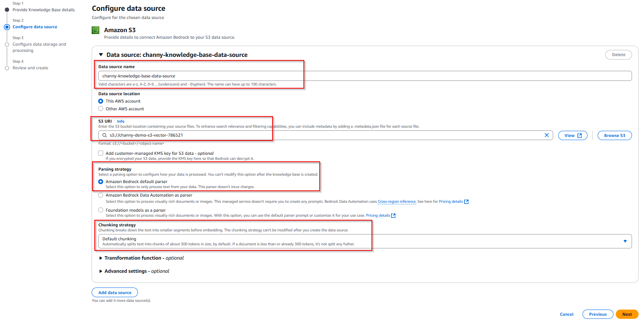Clear the S3 URI field with the X icon
The height and width of the screenshot is (320, 644).
[x=547, y=135]
